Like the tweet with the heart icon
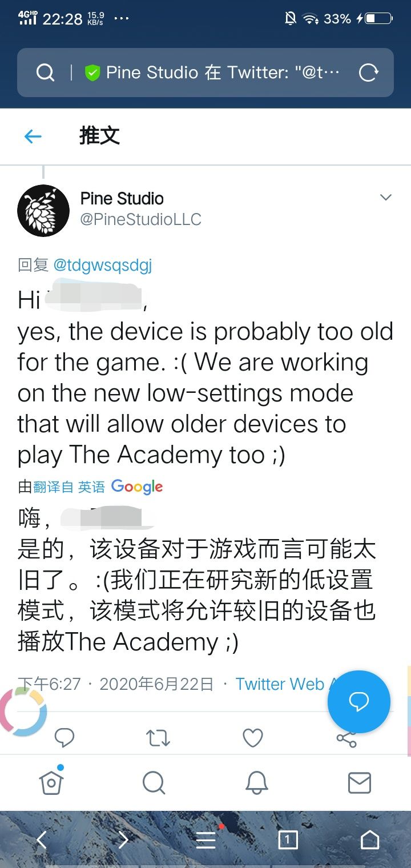 [253, 738]
